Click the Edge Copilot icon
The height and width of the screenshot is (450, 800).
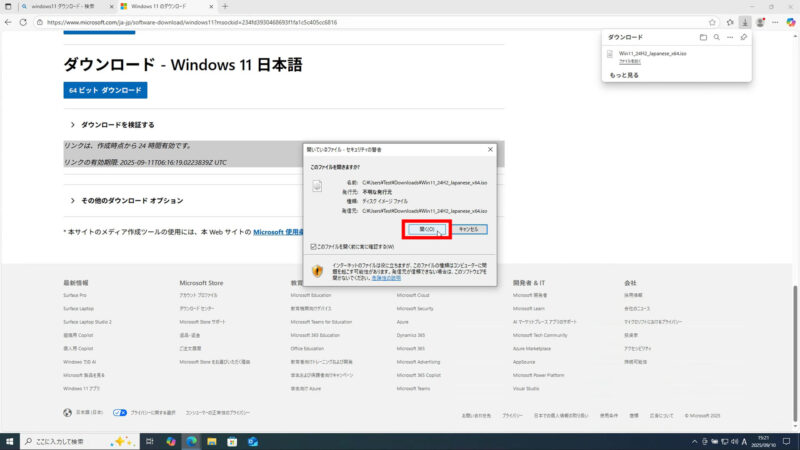click(x=790, y=22)
